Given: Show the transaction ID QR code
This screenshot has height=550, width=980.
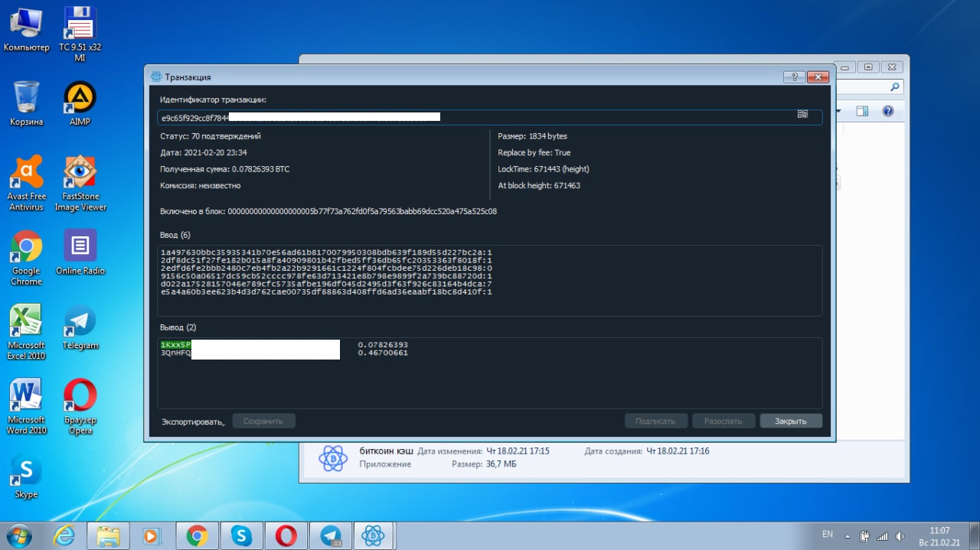Looking at the screenshot, I should 802,114.
